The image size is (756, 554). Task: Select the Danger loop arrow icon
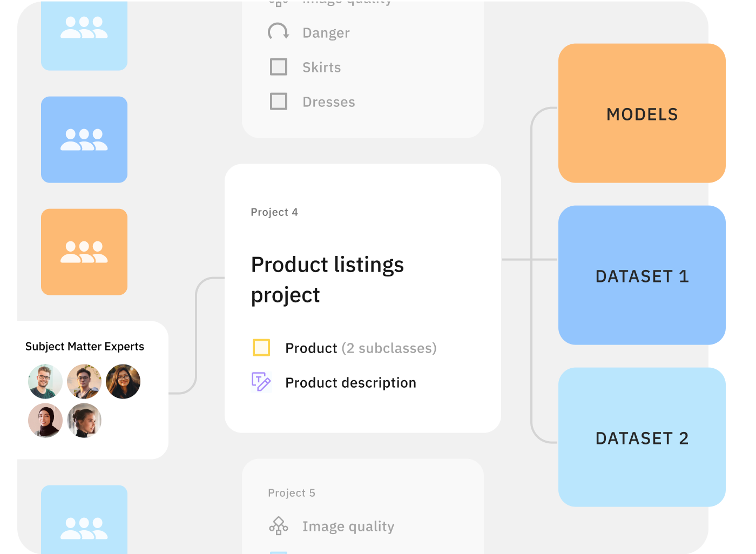pyautogui.click(x=279, y=32)
